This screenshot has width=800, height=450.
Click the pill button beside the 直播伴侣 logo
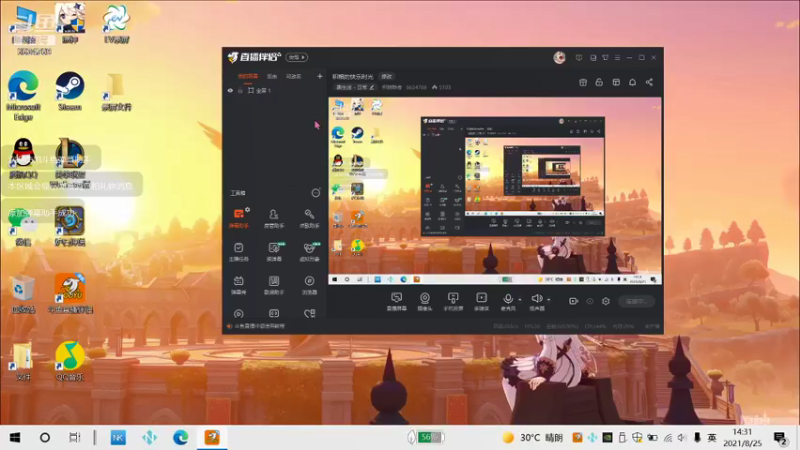[x=296, y=57]
